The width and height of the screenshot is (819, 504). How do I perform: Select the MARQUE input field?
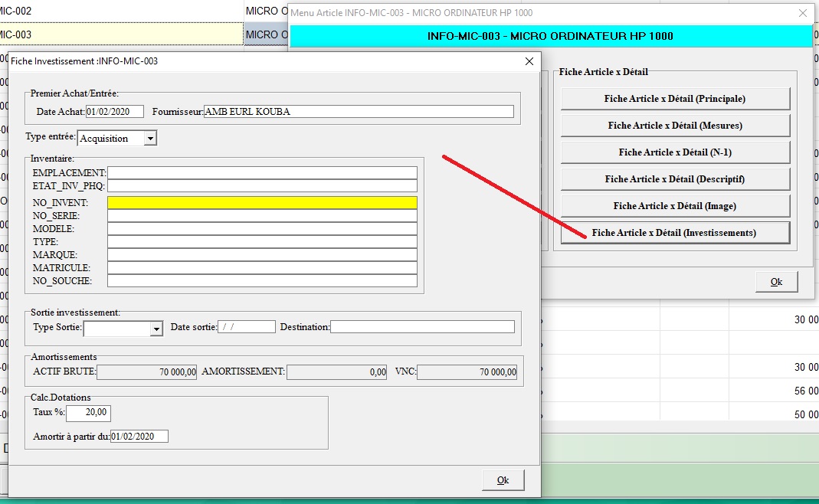click(x=262, y=254)
